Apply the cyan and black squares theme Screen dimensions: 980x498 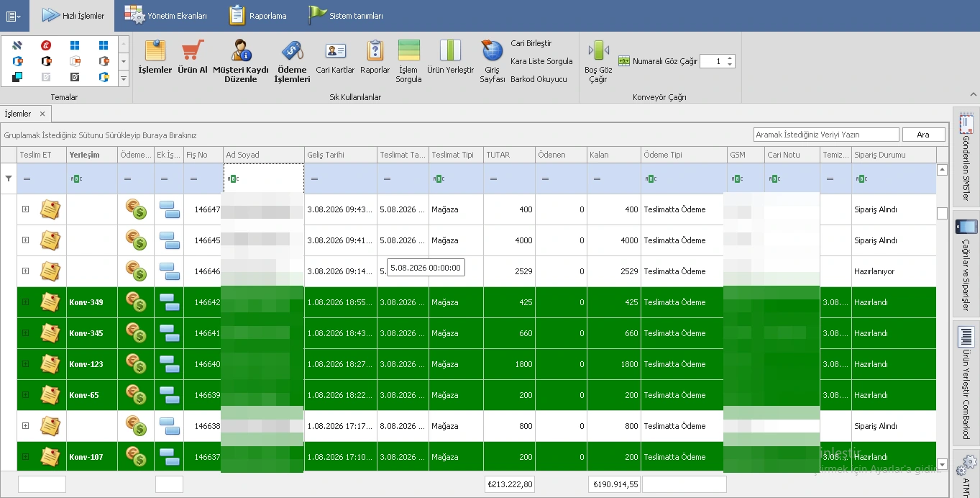point(17,77)
